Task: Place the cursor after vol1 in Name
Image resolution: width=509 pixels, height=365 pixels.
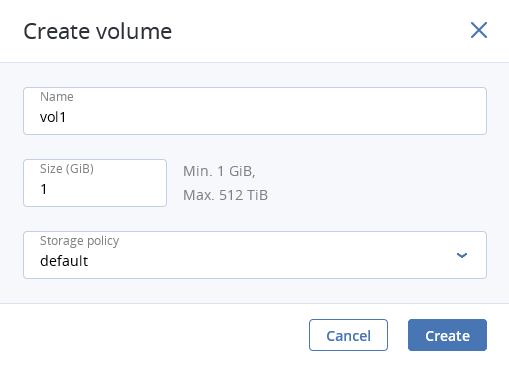Action: click(67, 117)
